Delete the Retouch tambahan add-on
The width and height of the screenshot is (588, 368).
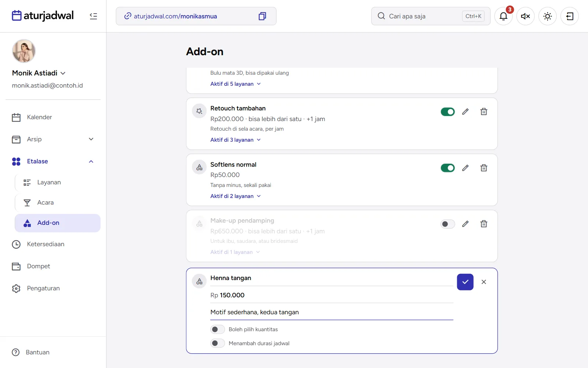pos(484,112)
